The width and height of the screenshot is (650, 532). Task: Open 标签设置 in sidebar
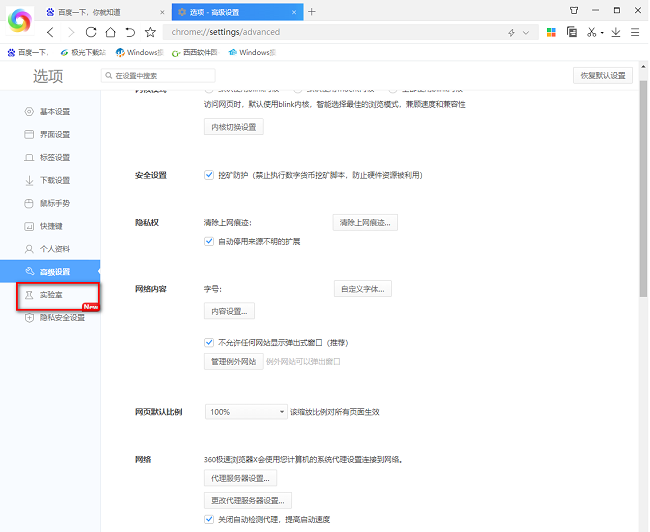pos(50,157)
